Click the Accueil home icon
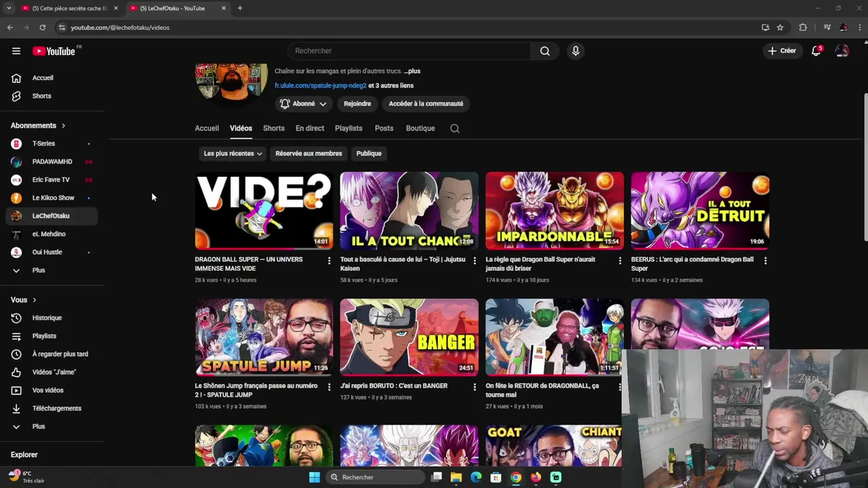The width and height of the screenshot is (868, 488). point(16,78)
